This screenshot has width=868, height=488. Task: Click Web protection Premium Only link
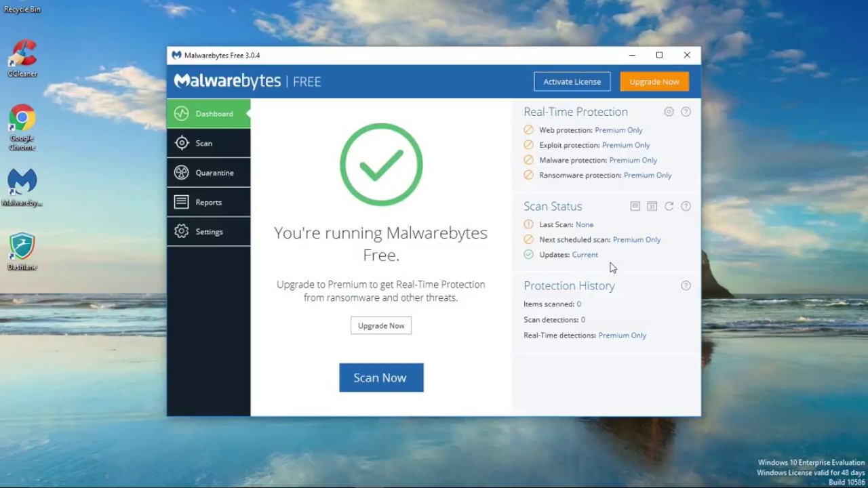pos(618,130)
